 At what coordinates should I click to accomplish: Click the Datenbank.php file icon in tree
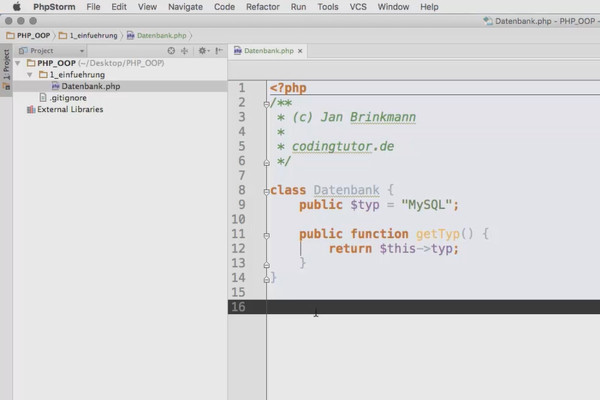click(55, 86)
